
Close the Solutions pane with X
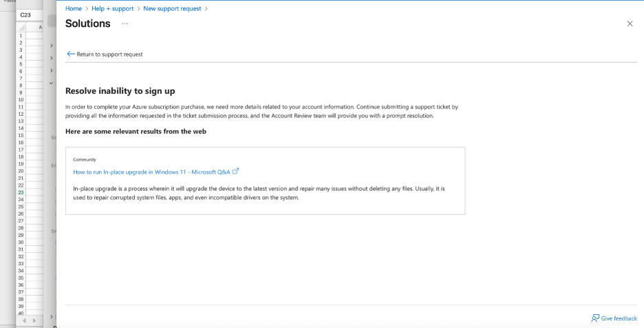[x=630, y=24]
